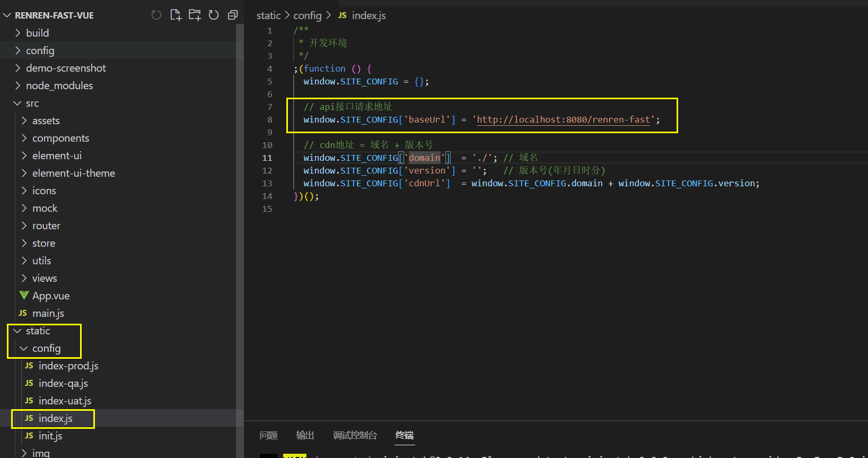Screen dimensions: 868x458
Task: Click 'static' in the breadcrumb
Action: pos(268,15)
